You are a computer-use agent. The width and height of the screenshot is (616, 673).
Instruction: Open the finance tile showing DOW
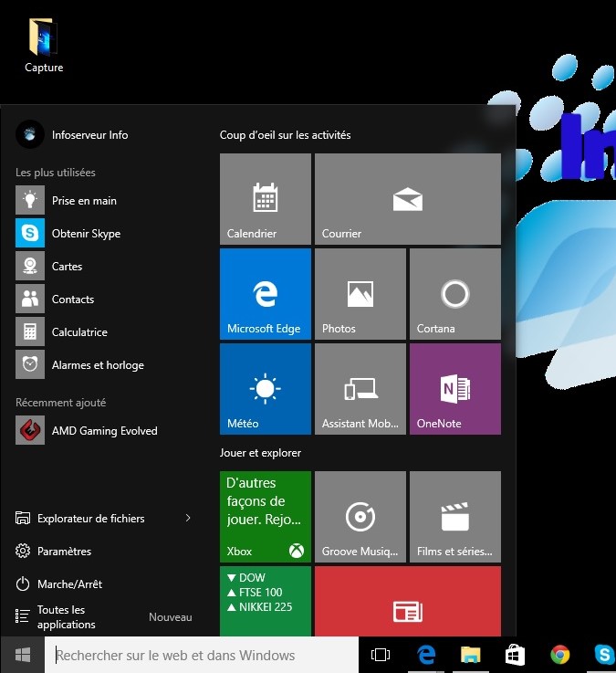[x=265, y=601]
